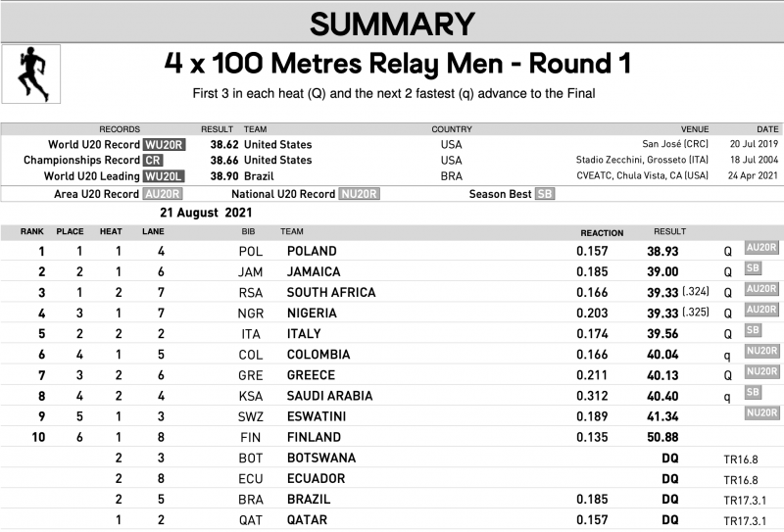Click the RESULT column header in results
This screenshot has width=784, height=532.
(669, 232)
